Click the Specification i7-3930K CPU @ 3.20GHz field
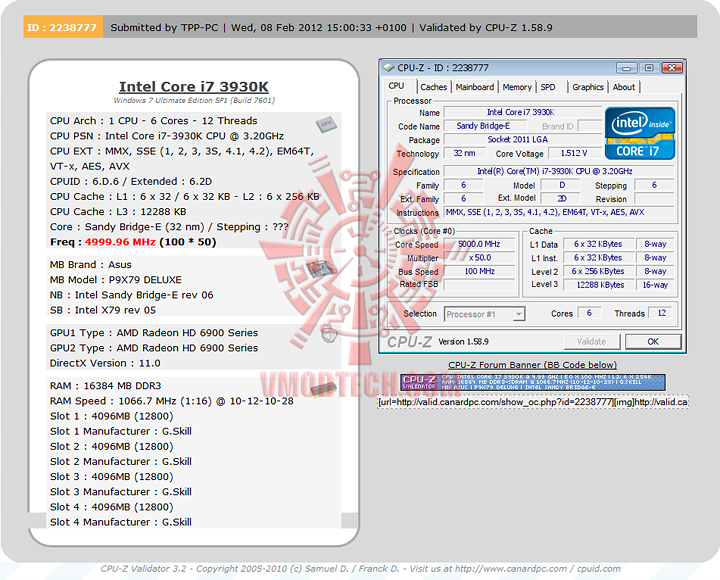720x580 pixels. point(559,171)
